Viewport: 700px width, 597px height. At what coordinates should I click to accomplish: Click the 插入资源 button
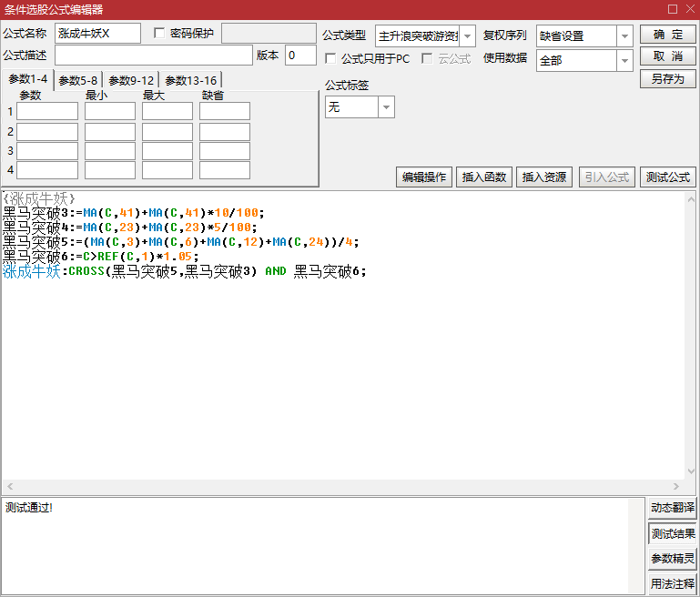(x=544, y=177)
